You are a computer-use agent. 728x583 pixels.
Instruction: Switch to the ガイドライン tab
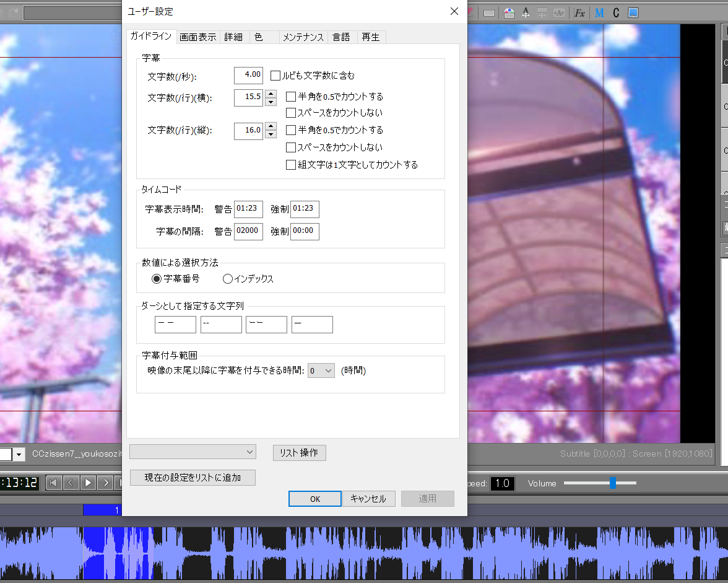[151, 36]
